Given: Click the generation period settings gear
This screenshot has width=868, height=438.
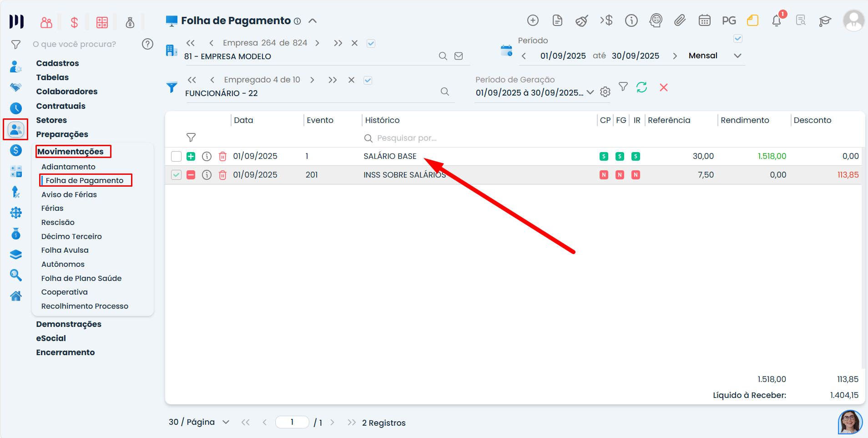Looking at the screenshot, I should tap(605, 92).
